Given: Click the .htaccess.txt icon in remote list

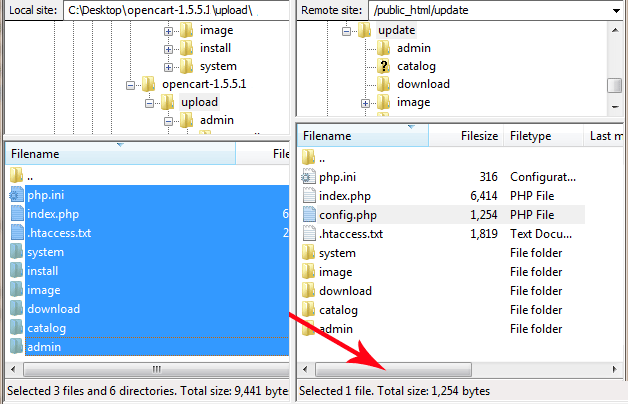Looking at the screenshot, I should (x=308, y=234).
